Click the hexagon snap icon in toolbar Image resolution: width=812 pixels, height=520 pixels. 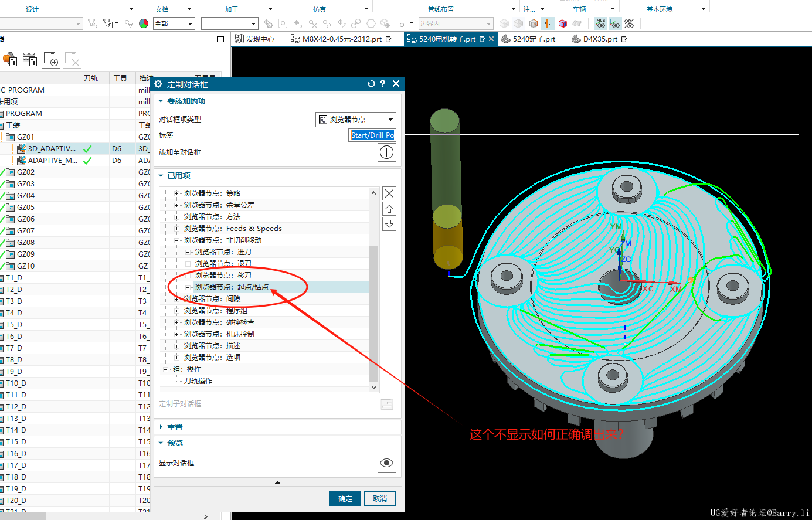tap(371, 23)
